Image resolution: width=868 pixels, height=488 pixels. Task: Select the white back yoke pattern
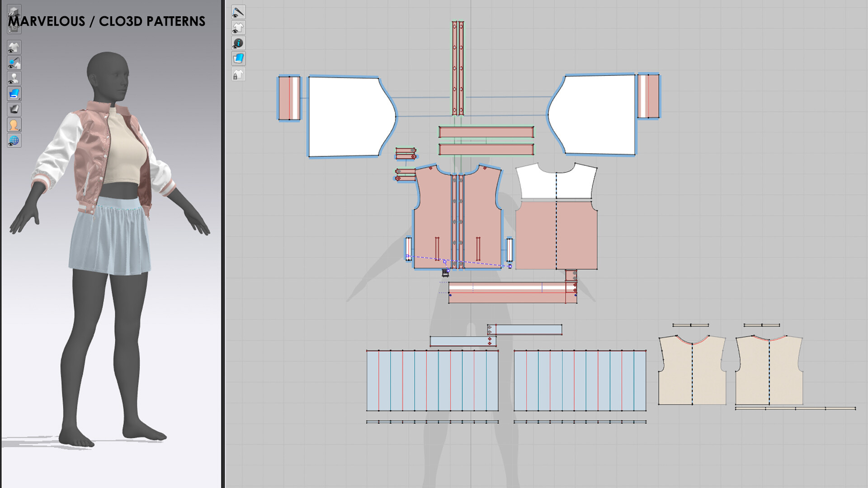click(556, 182)
